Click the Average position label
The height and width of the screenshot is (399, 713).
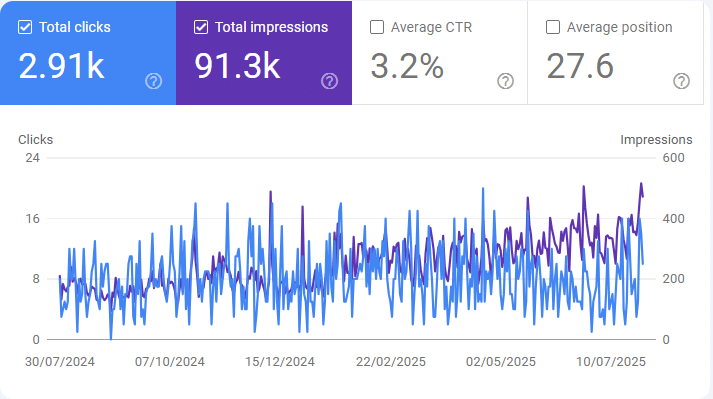click(x=619, y=27)
